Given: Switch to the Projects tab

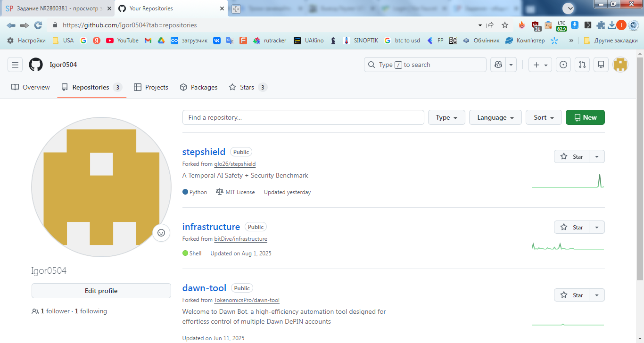Looking at the screenshot, I should tap(151, 87).
